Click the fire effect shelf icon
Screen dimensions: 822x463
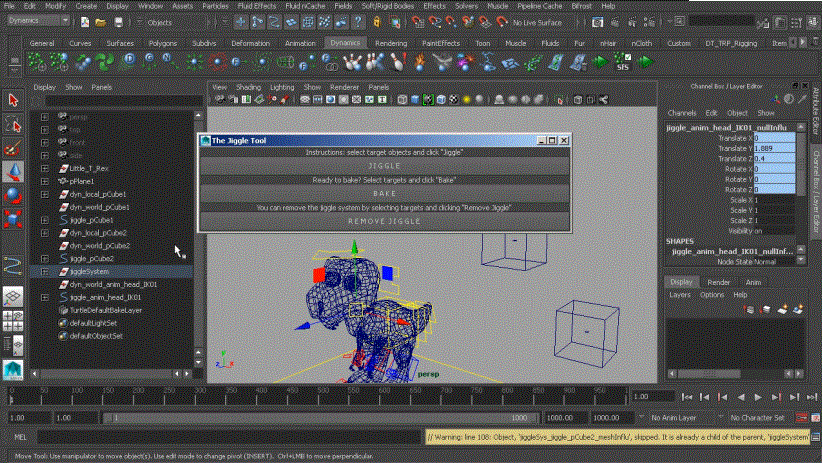point(420,62)
